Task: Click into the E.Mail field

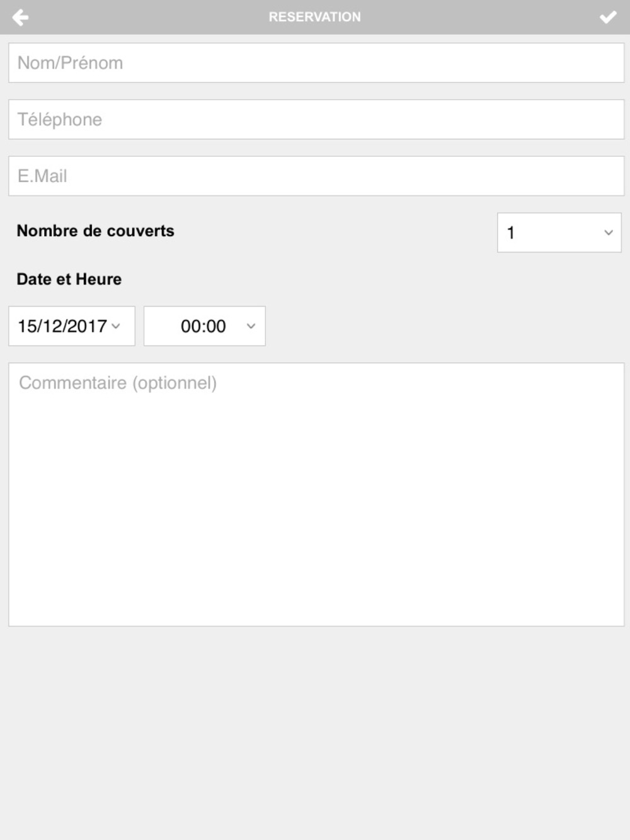Action: pos(316,176)
